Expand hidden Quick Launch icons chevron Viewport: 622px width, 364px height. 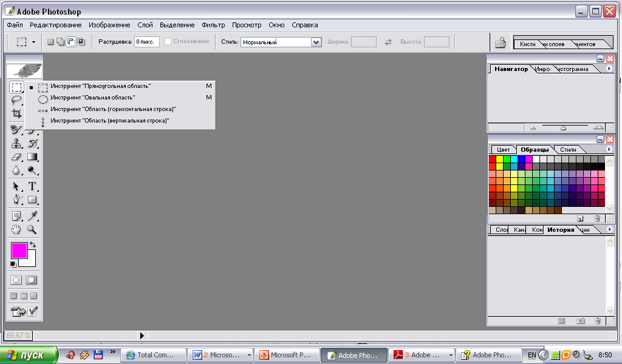point(112,352)
